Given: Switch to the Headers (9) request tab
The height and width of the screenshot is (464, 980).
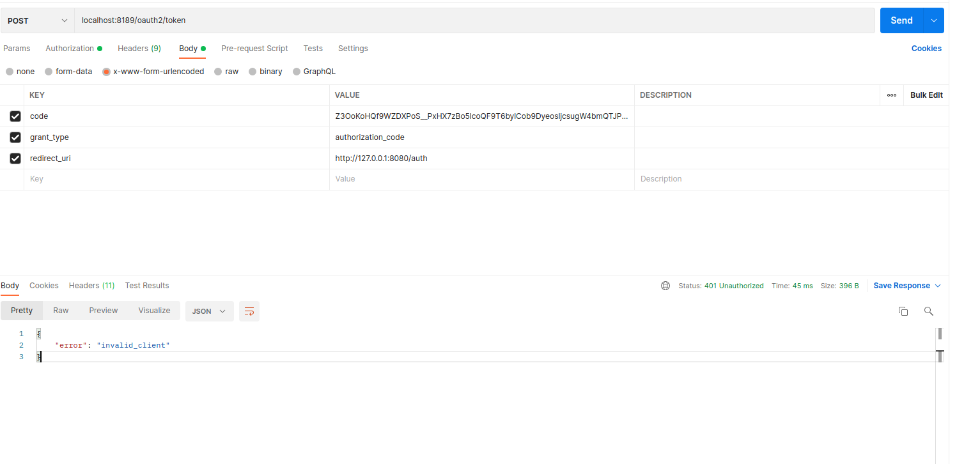Looking at the screenshot, I should coord(139,48).
